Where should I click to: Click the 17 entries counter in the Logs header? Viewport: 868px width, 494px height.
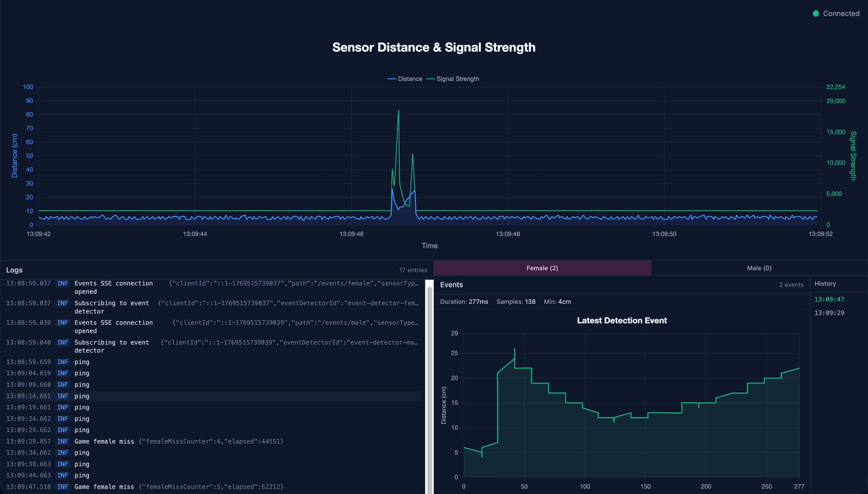point(413,269)
